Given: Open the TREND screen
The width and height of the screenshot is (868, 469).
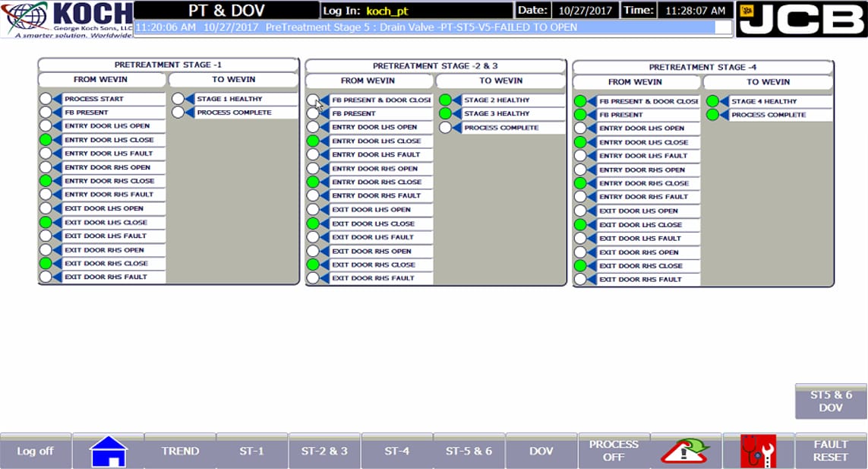Looking at the screenshot, I should pos(180,452).
